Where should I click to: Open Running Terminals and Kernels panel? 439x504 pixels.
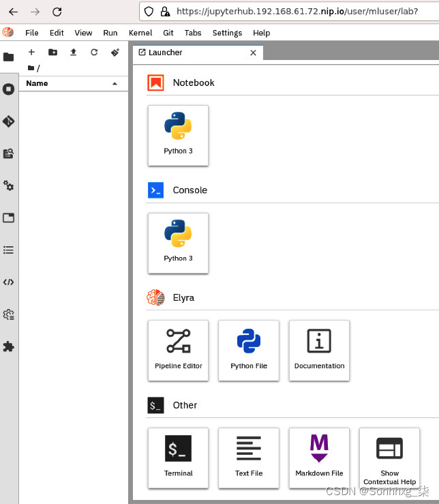9,89
